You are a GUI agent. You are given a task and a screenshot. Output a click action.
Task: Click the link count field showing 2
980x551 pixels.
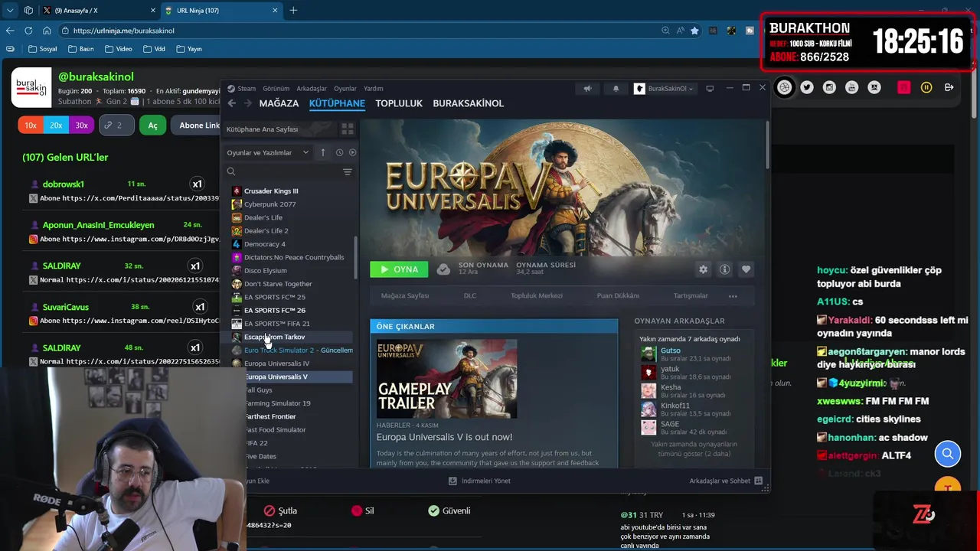coord(117,126)
